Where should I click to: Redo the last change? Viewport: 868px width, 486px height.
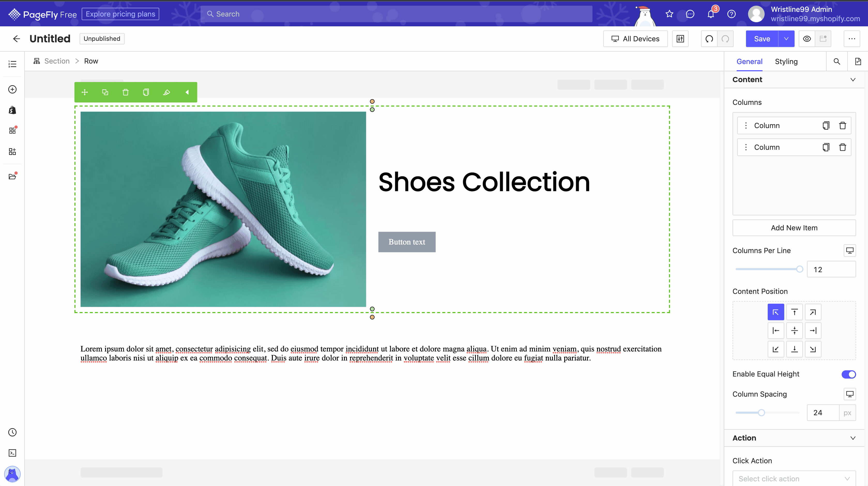(x=726, y=39)
